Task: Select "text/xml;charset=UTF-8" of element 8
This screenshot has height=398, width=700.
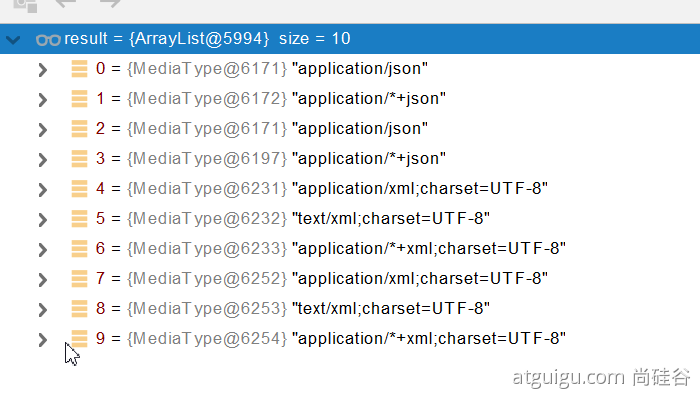Action: pos(391,308)
